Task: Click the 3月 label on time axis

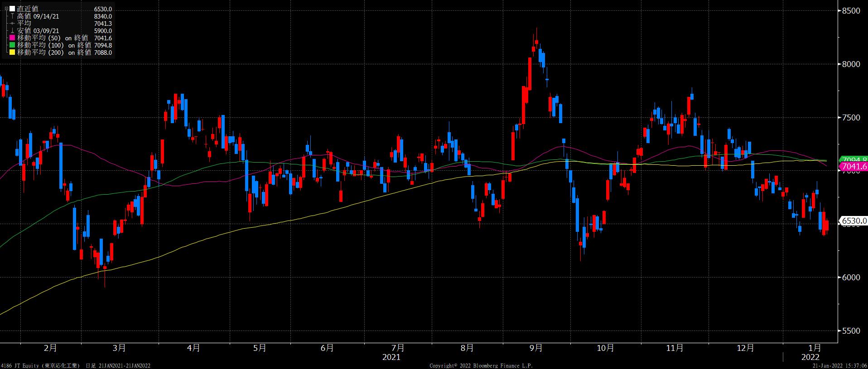Action: [x=119, y=348]
